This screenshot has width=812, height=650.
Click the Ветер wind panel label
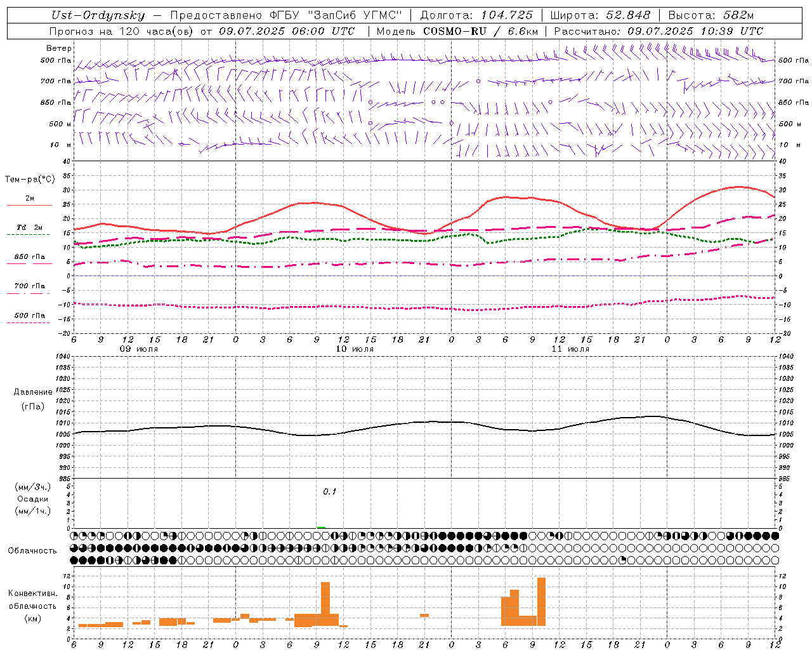point(59,48)
